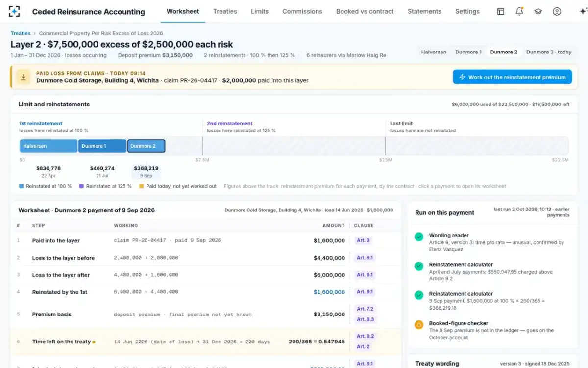Open the Statements tab
This screenshot has height=368, width=588.
click(424, 11)
